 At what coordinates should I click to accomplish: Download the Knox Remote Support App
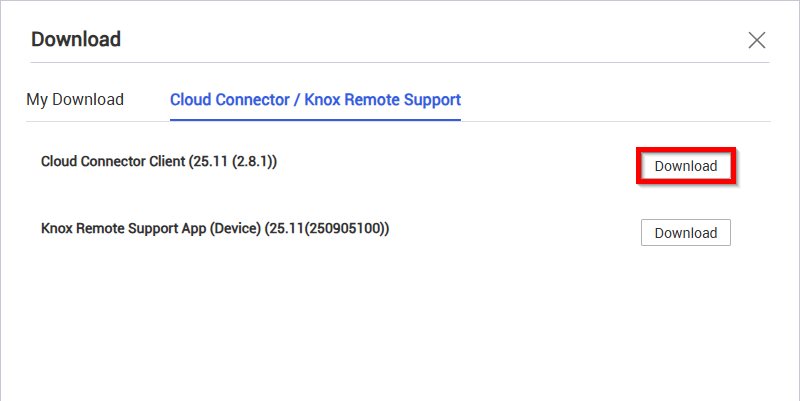pos(686,233)
